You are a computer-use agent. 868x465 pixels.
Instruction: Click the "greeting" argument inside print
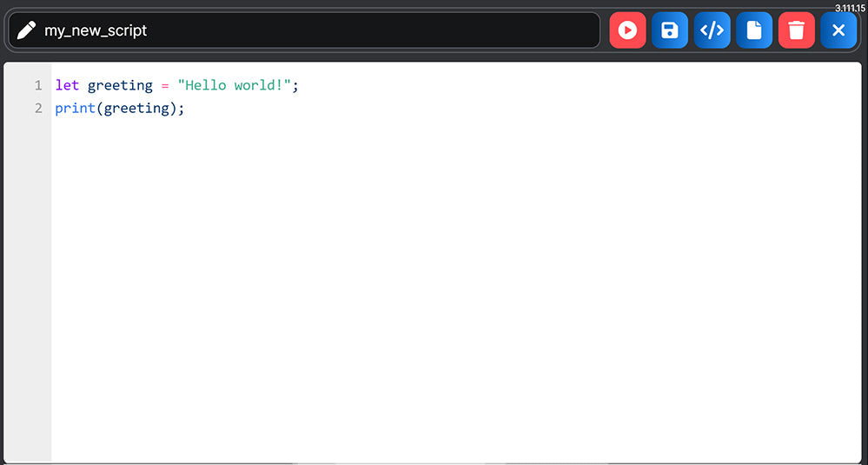pos(136,109)
